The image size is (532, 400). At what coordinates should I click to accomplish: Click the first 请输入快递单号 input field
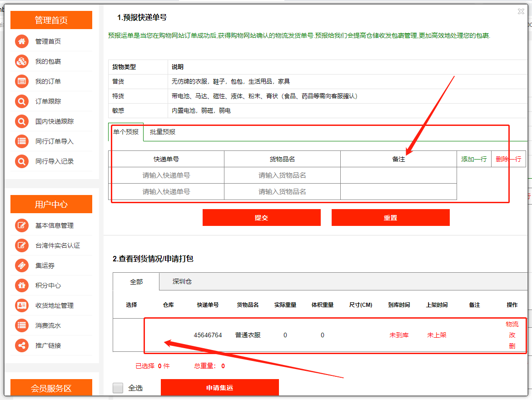click(x=166, y=175)
